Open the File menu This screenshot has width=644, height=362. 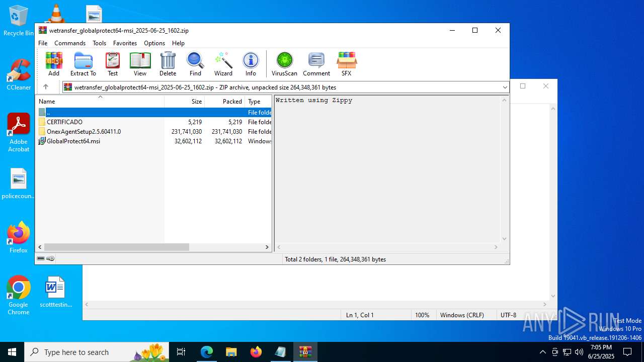tap(43, 43)
